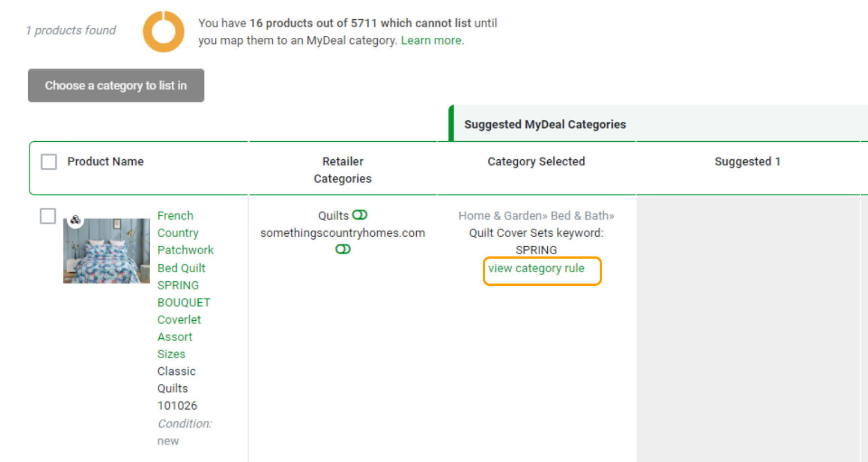Check the French Country Patchwork product checkbox
This screenshot has height=462, width=868.
[48, 216]
